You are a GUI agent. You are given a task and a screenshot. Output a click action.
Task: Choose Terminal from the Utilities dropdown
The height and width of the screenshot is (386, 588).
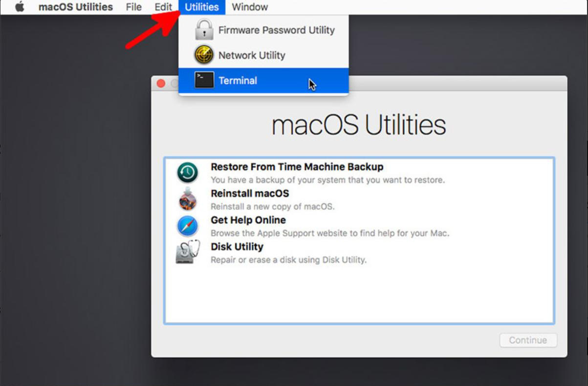tap(238, 81)
